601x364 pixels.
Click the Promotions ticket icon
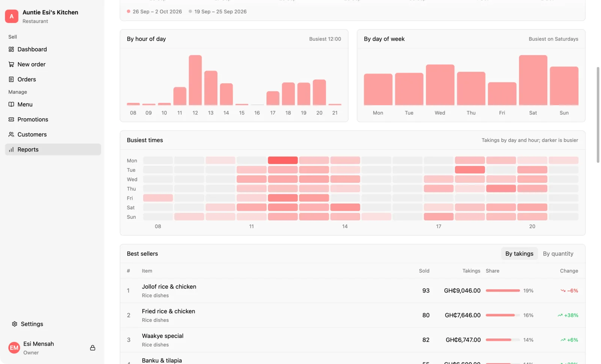pyautogui.click(x=11, y=119)
